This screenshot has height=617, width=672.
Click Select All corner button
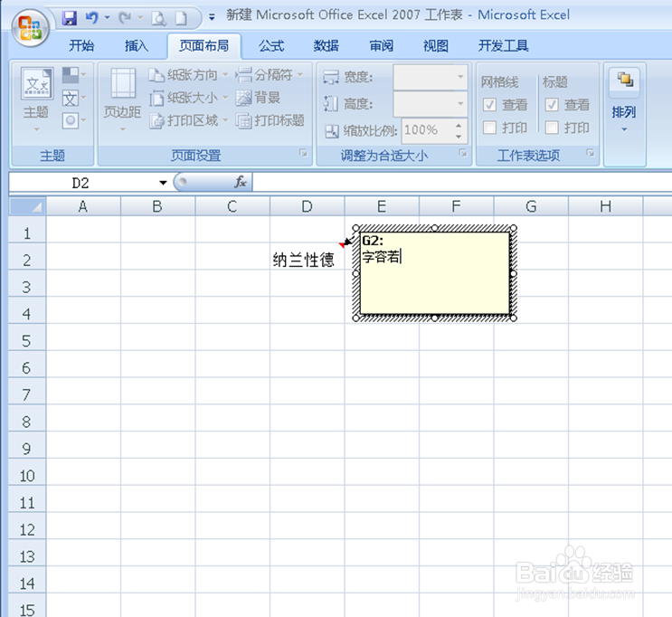(x=27, y=206)
